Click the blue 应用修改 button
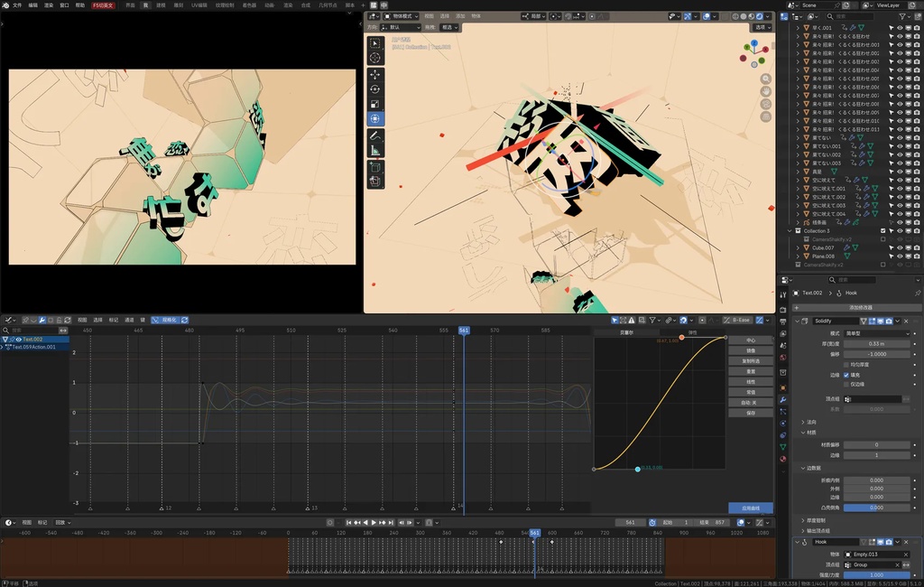 pyautogui.click(x=753, y=508)
